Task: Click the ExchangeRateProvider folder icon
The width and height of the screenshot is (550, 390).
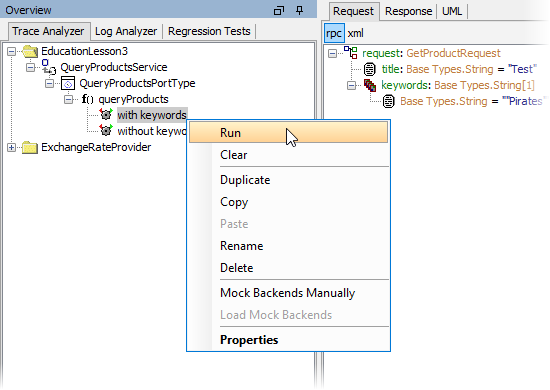Action: tap(30, 147)
